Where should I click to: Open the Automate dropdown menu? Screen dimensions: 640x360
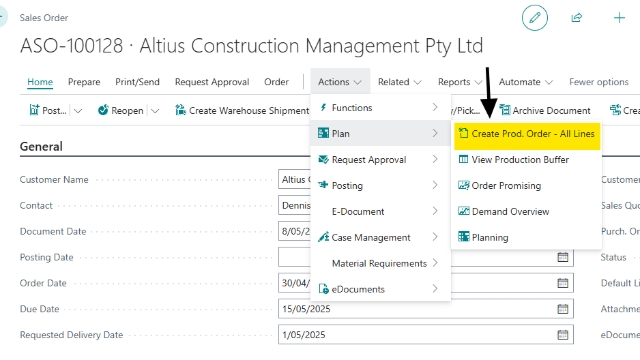(526, 82)
